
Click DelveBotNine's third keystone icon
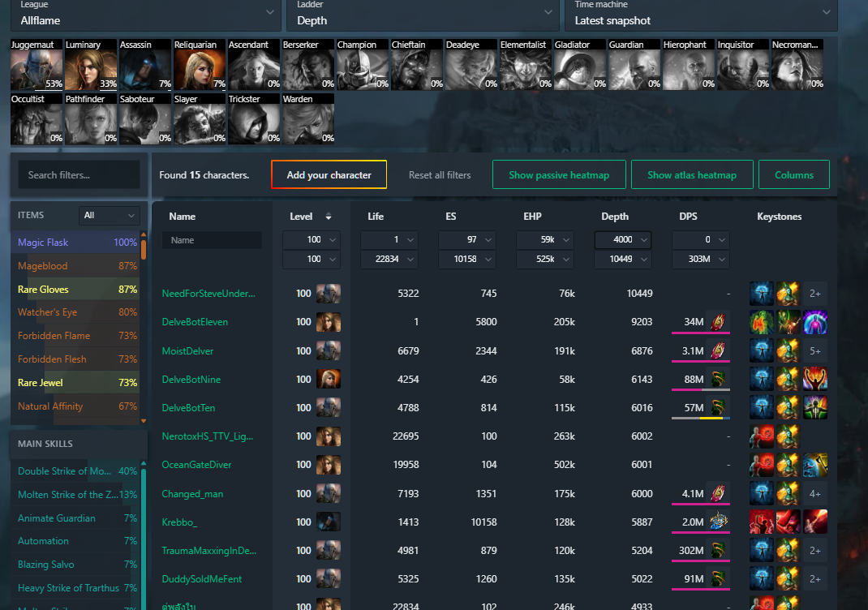pyautogui.click(x=814, y=379)
